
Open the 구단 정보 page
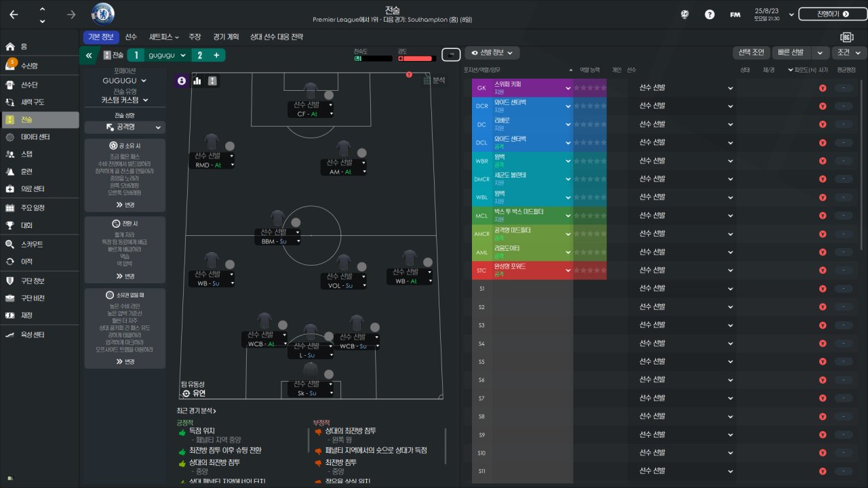39,281
